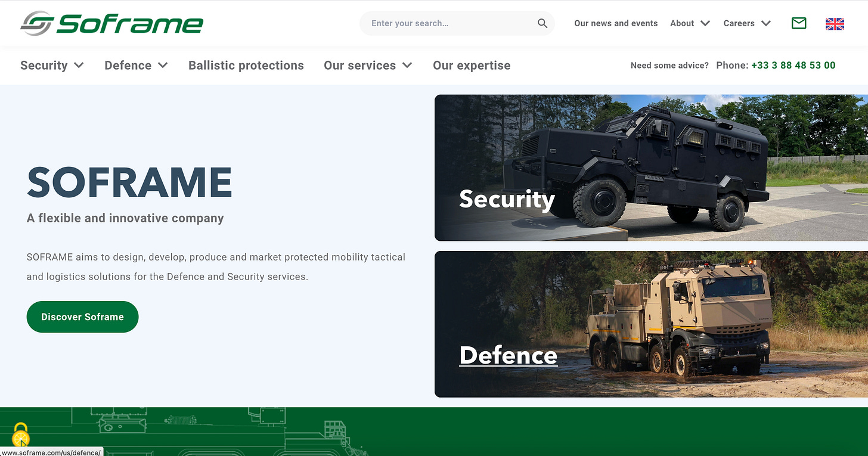Open the Our services menu
The image size is (868, 456).
[359, 66]
